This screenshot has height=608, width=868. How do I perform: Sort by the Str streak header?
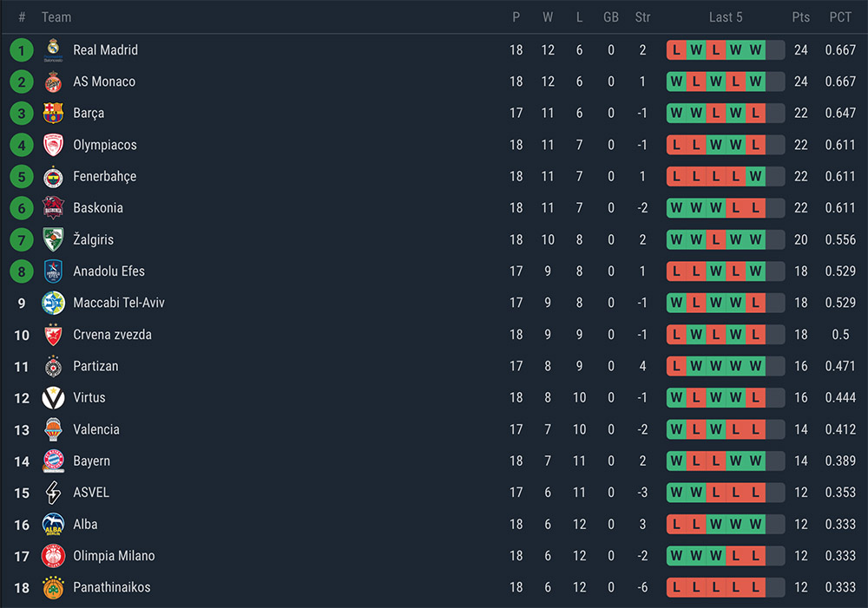pos(642,17)
